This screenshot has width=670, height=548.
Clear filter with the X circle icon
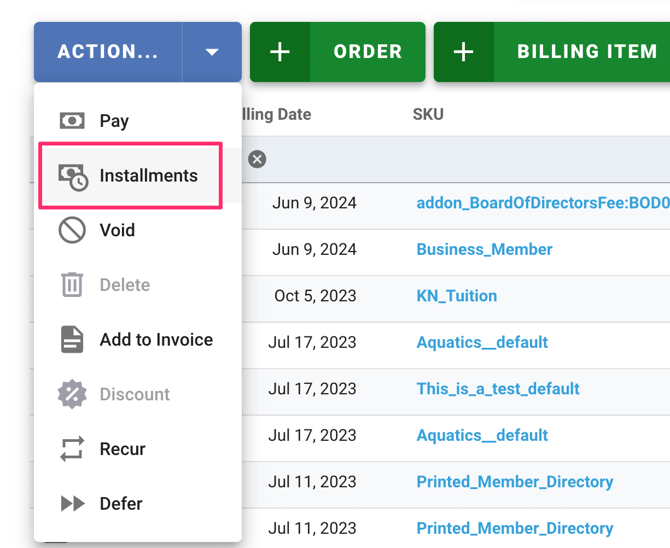tap(257, 159)
